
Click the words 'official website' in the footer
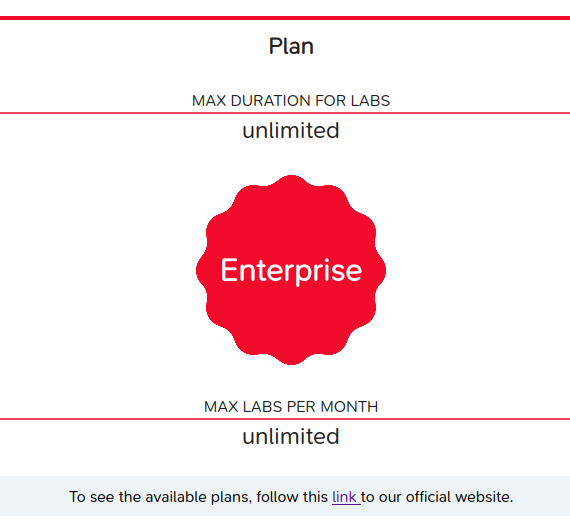click(x=459, y=497)
